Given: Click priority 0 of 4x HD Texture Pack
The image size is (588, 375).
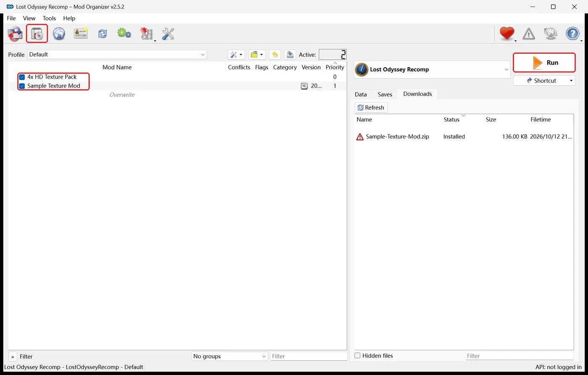Looking at the screenshot, I should 335,77.
